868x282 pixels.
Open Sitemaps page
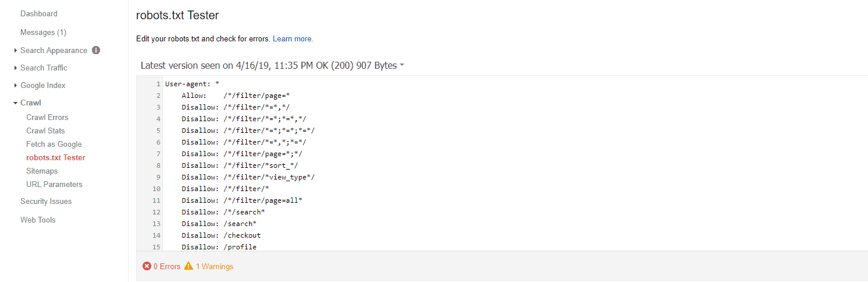(42, 171)
